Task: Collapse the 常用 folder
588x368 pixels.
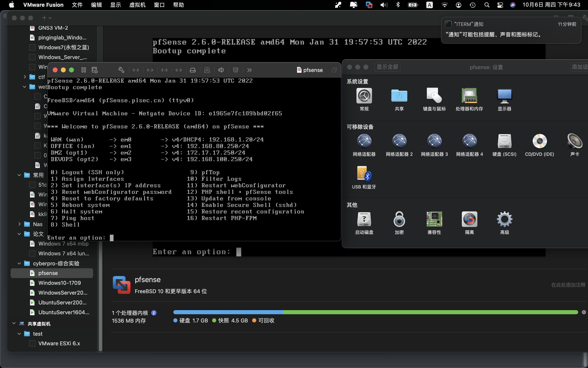Action: click(x=19, y=175)
